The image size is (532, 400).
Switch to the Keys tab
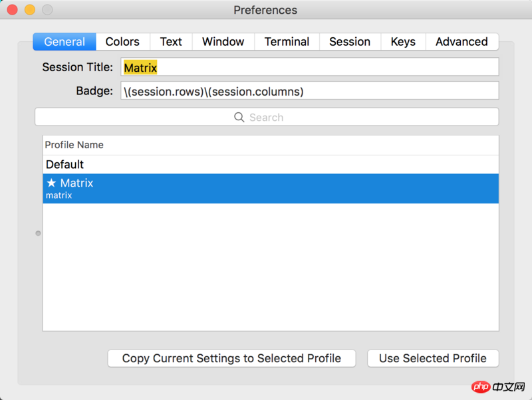click(403, 42)
